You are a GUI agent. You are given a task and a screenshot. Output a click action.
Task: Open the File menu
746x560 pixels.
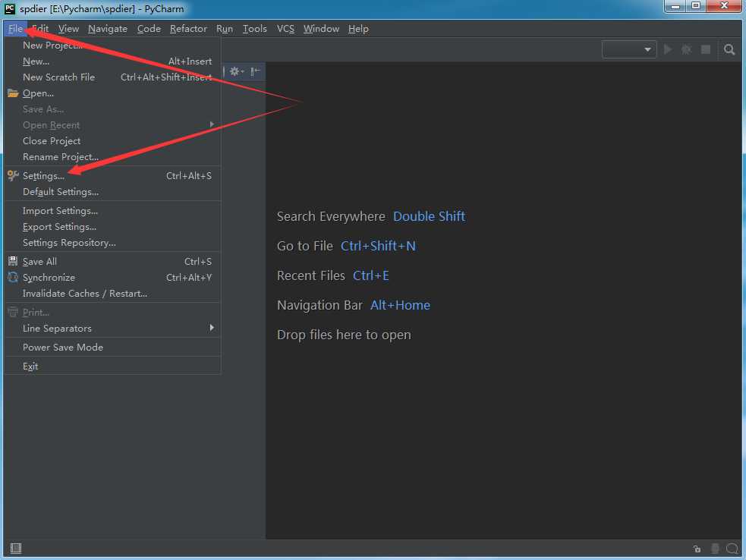click(x=15, y=29)
